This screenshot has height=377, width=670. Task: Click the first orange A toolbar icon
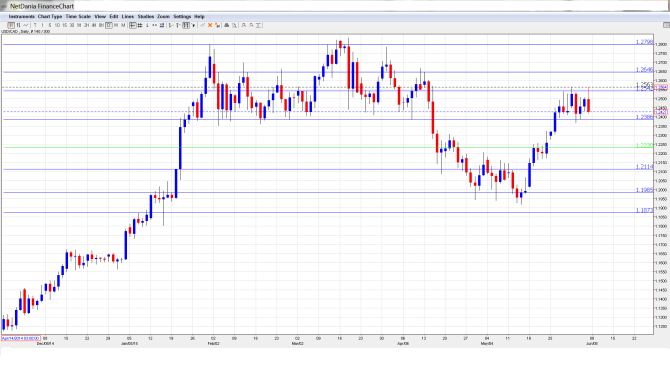coord(244,26)
